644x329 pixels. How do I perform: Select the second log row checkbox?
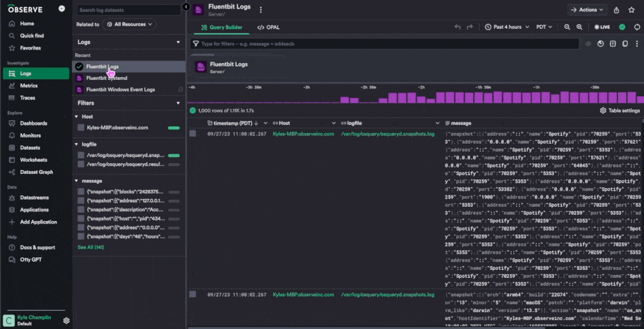pyautogui.click(x=193, y=294)
